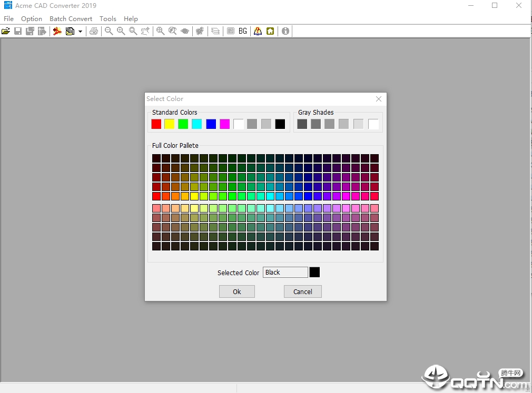This screenshot has height=393, width=532.
Task: Open the File menu
Action: [x=9, y=18]
